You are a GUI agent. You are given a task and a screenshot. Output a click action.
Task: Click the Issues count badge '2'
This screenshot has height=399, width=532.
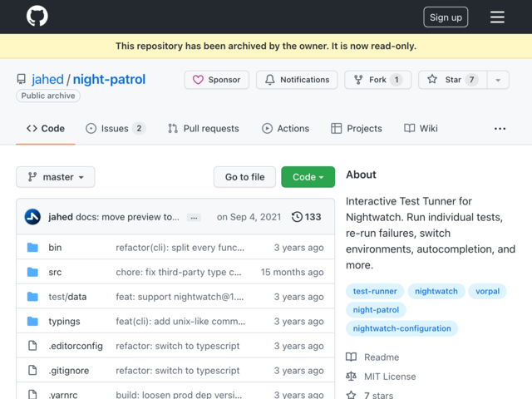tap(139, 129)
